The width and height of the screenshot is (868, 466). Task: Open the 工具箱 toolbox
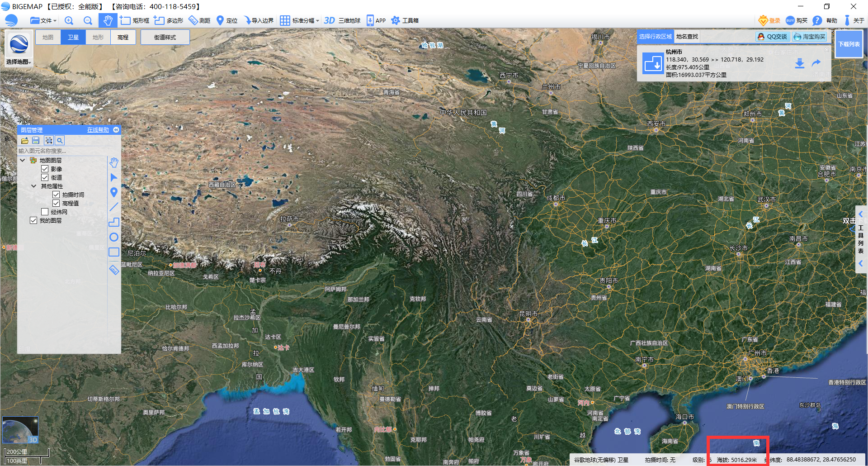point(405,20)
